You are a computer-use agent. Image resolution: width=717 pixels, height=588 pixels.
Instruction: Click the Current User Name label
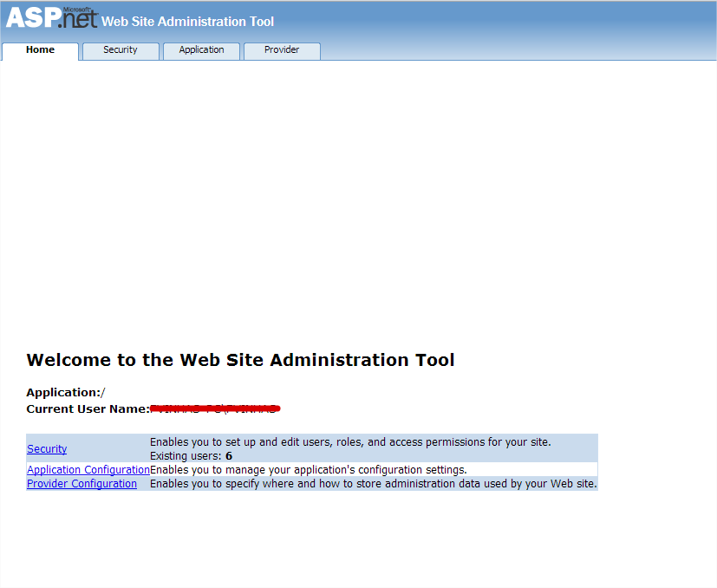88,408
